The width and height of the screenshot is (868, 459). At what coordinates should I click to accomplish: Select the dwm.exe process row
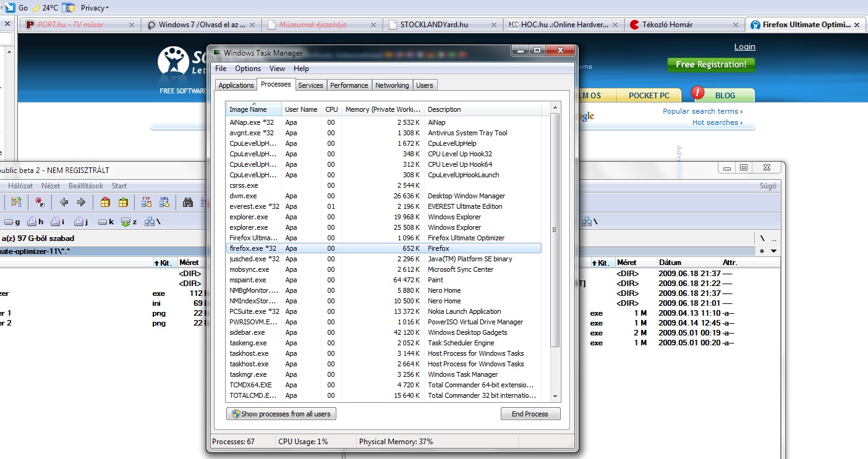tap(383, 196)
